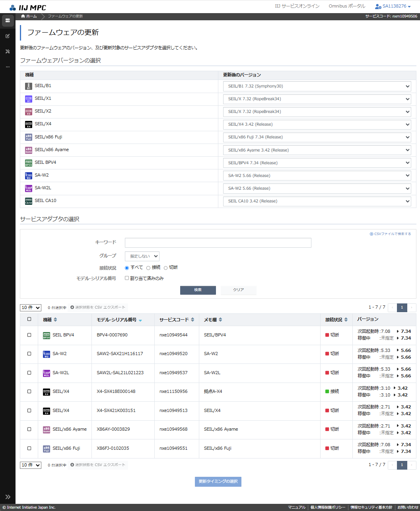Viewport: 420px width, 511px height.
Task: Check the SEIL/x86 Ayame adapter row
Action: point(29,429)
